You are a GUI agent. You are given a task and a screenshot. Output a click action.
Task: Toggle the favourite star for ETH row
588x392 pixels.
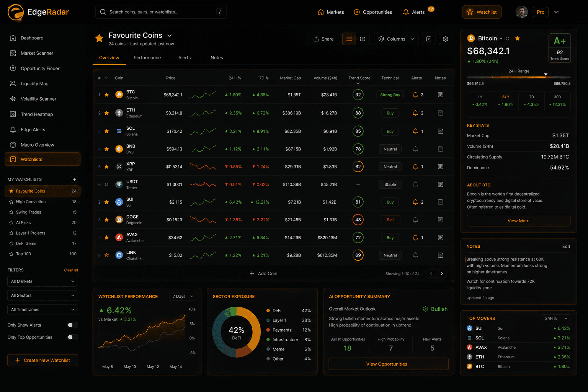click(x=107, y=113)
